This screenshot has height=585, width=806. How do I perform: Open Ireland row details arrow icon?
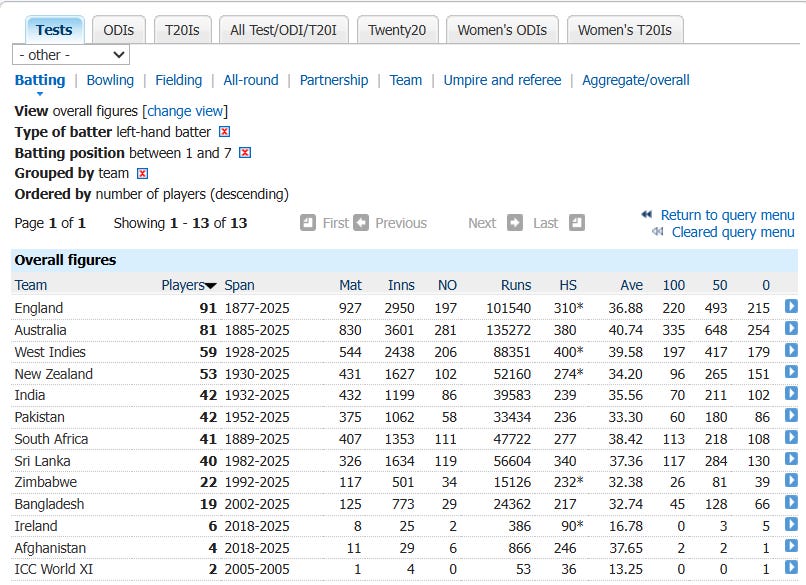point(791,524)
